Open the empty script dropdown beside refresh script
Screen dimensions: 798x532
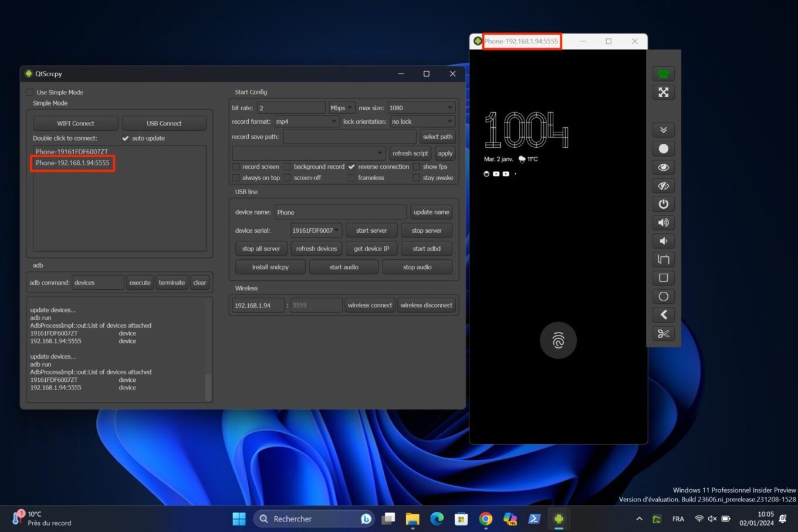pos(309,153)
